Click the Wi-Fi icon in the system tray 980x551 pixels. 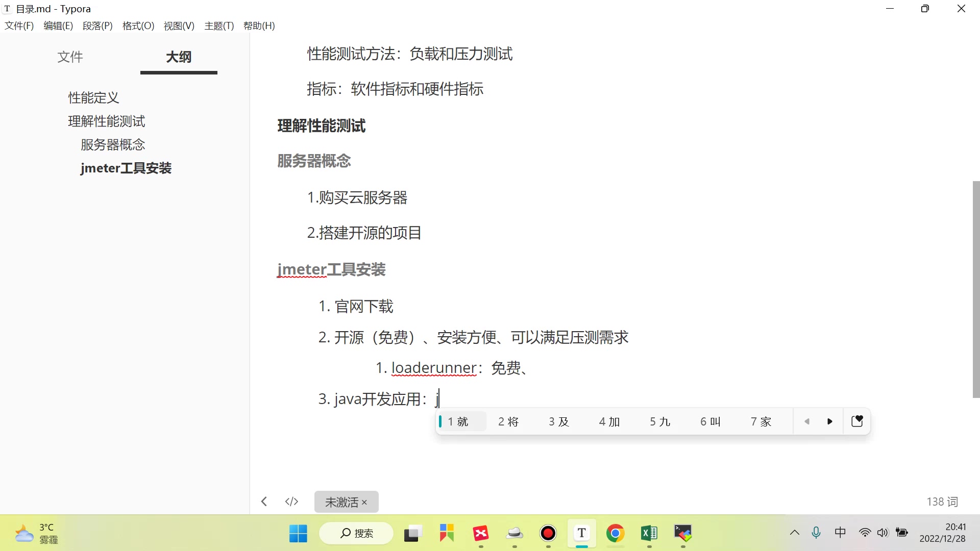(x=864, y=532)
